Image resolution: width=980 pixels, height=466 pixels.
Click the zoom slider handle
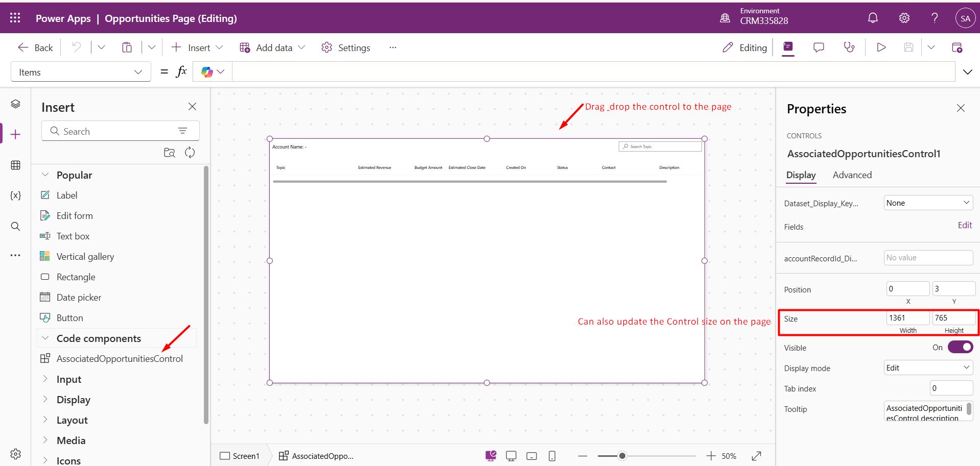pos(622,456)
